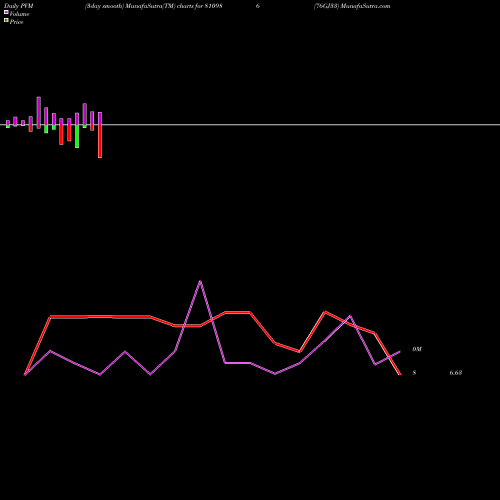This screenshot has height=500, width=500.
Task: Click the tallest magenta peak of volume line
Action: 200,281
